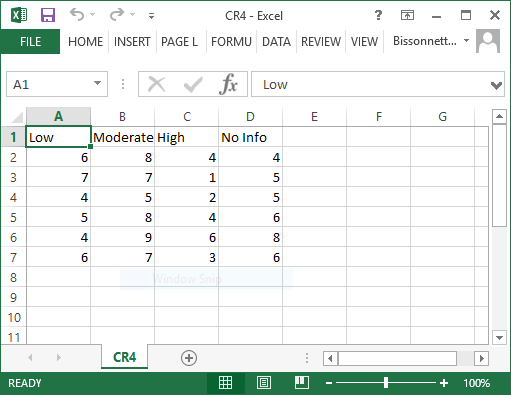Viewport: 511px width, 395px height.
Task: Switch to the HOME ribbon tab
Action: point(85,42)
